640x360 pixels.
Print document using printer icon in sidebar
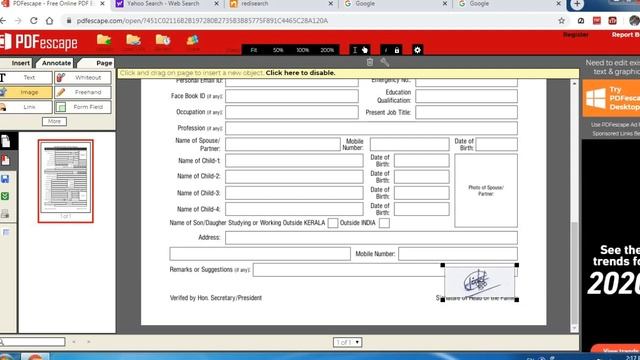[5, 214]
